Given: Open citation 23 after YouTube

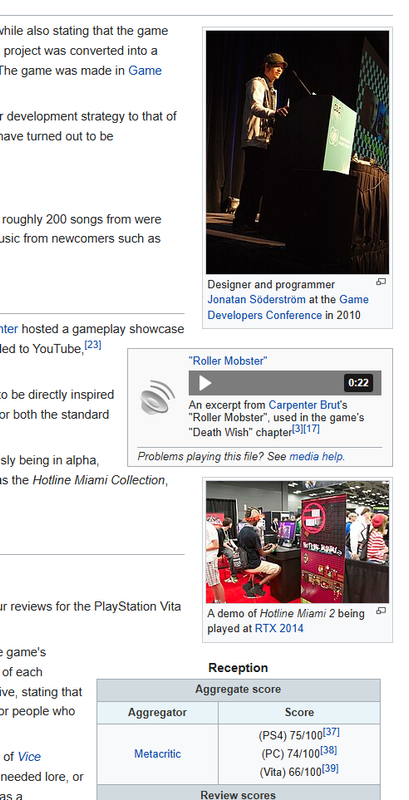Looking at the screenshot, I should click(x=93, y=345).
